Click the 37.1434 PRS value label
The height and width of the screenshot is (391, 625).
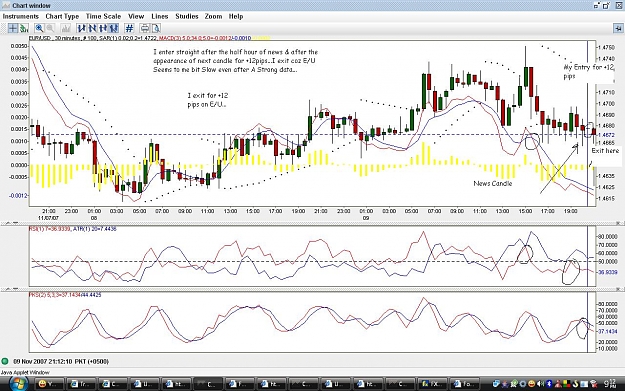[x=608, y=332]
